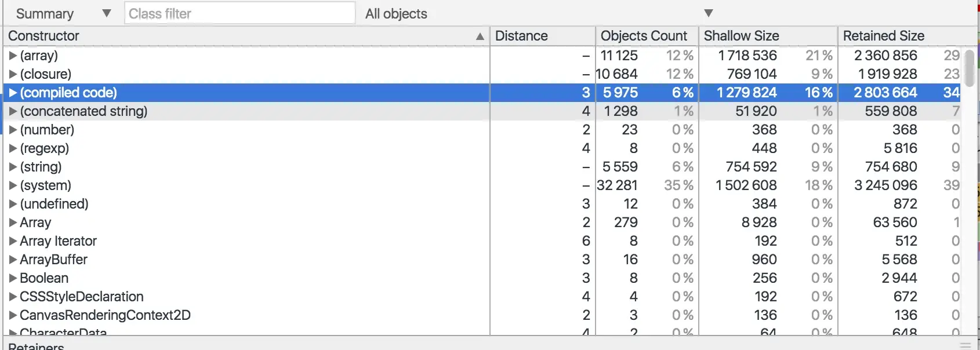This screenshot has width=980, height=350.
Task: Expand the (system) row triangle
Action: [x=13, y=185]
